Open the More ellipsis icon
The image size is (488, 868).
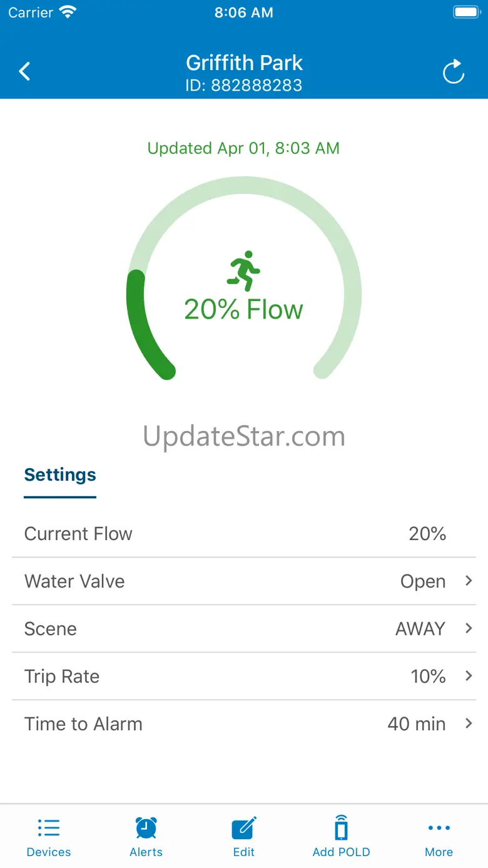coord(439,828)
